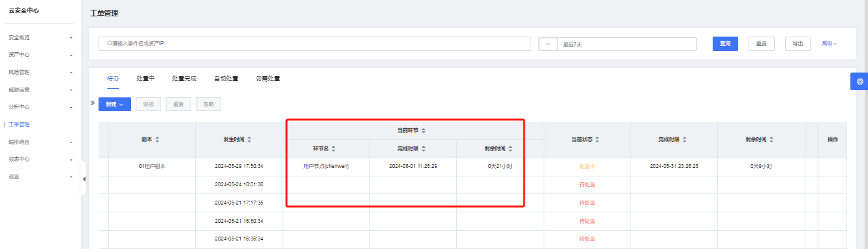The image size is (868, 249).
Task: Sort by the 发生时间 column
Action: tap(249, 140)
